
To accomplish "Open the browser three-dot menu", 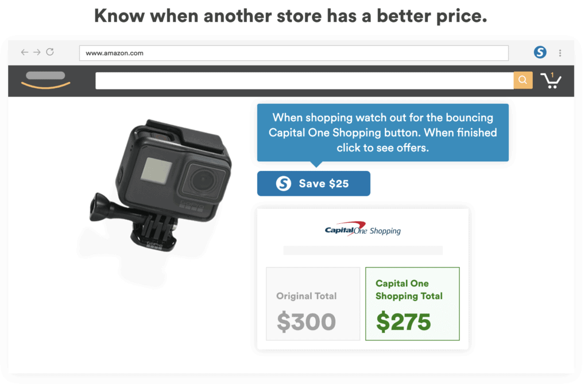I will pyautogui.click(x=560, y=53).
